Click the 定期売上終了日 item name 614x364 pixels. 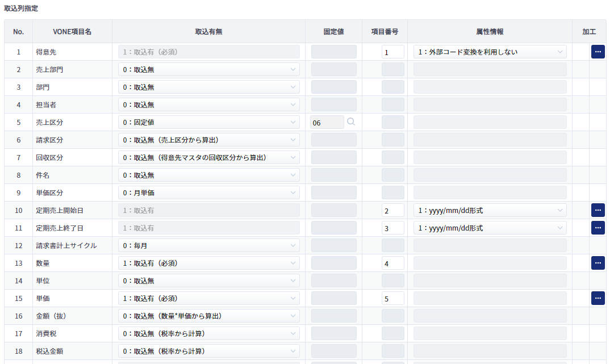coord(60,228)
